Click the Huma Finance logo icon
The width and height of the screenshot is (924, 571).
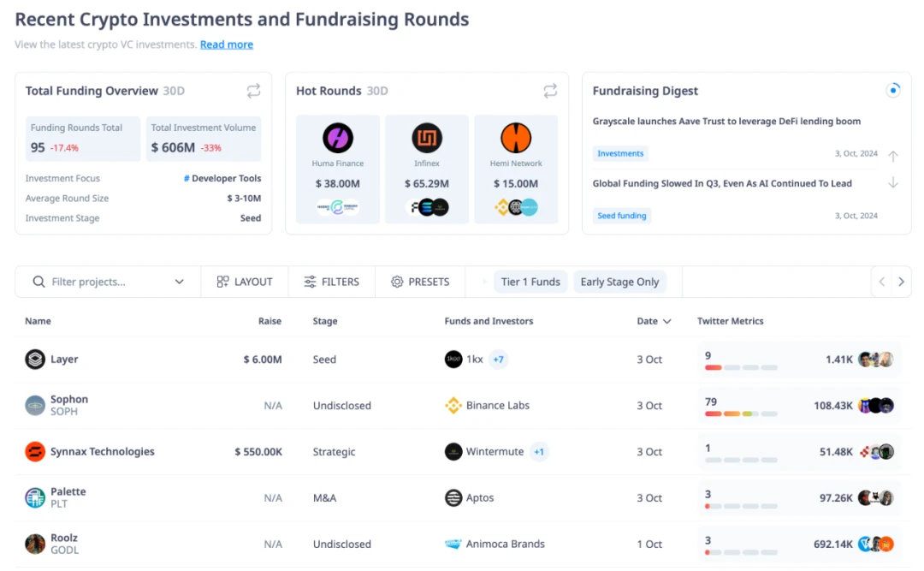tap(338, 138)
